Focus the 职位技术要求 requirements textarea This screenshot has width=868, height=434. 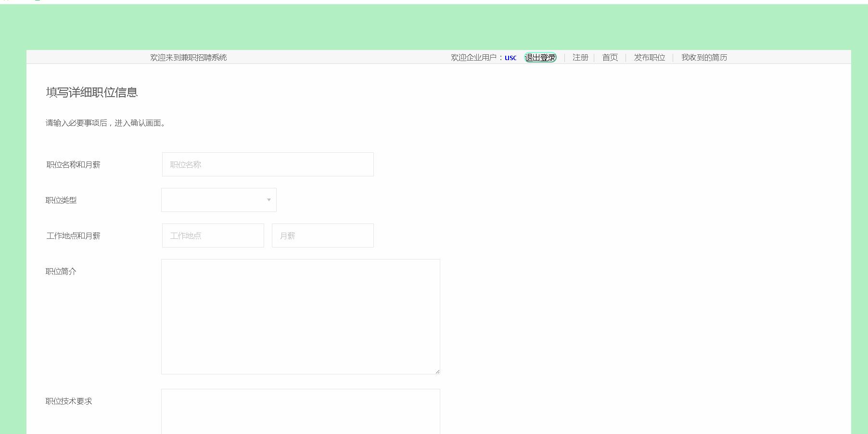pyautogui.click(x=300, y=413)
